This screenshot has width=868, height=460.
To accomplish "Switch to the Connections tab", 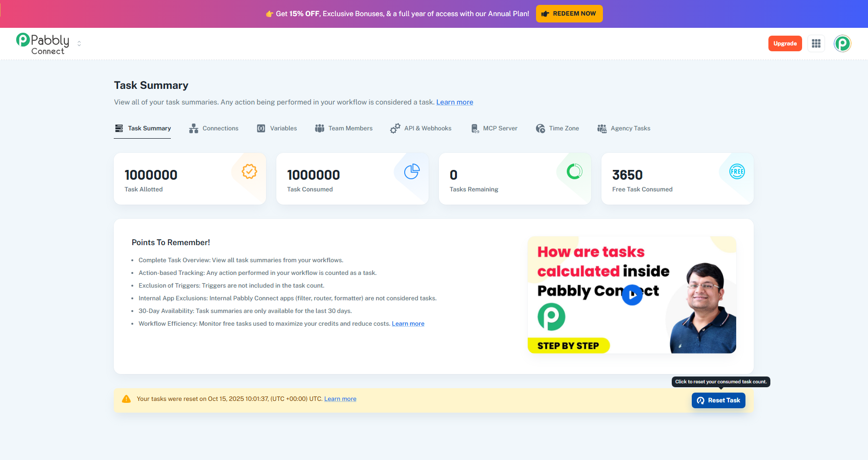I will 214,128.
